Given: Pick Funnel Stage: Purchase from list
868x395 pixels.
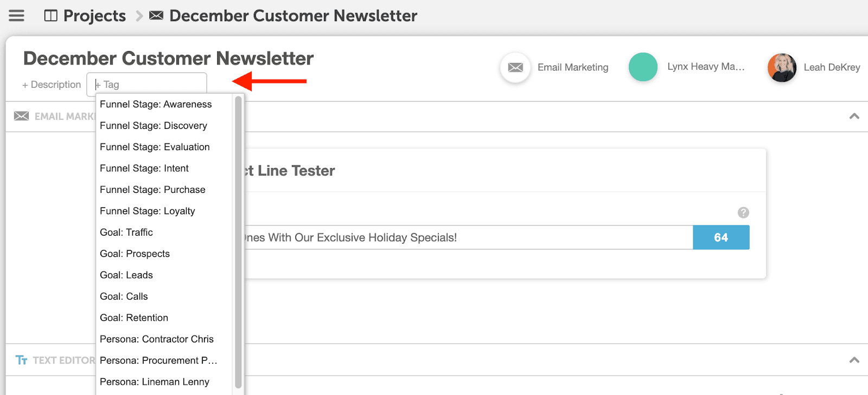Looking at the screenshot, I should (152, 190).
